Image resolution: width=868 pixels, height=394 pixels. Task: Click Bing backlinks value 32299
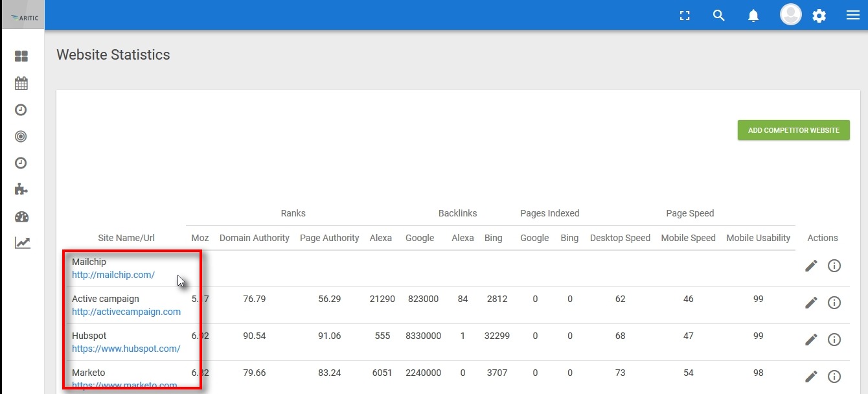point(497,336)
